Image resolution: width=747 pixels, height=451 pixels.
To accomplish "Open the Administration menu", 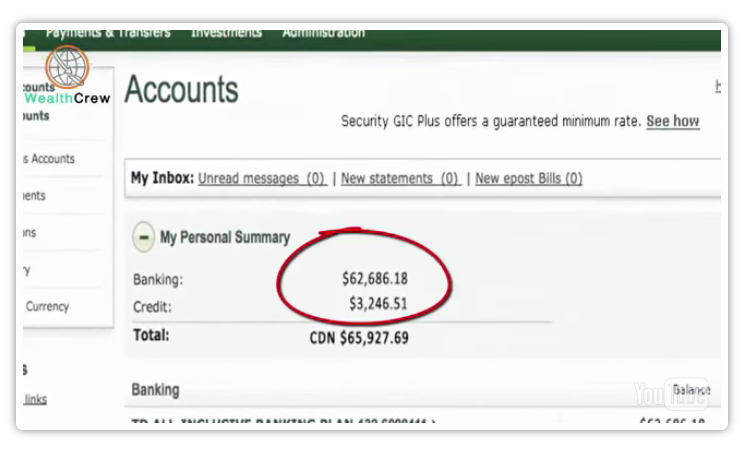I will [323, 33].
